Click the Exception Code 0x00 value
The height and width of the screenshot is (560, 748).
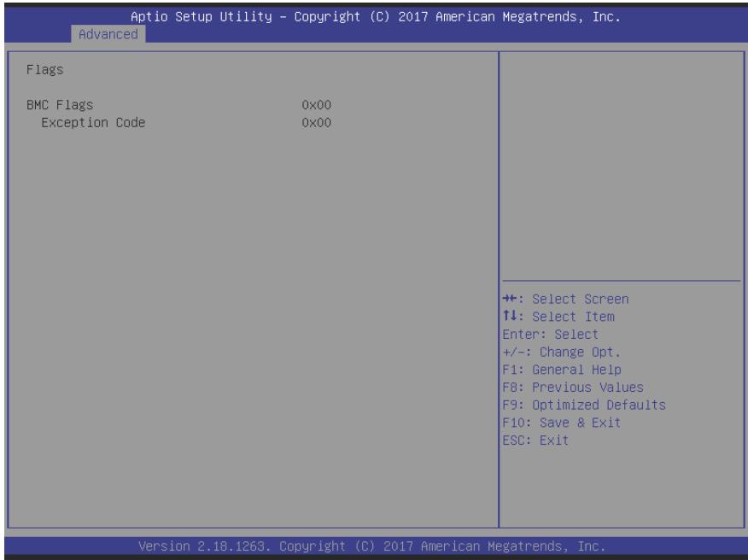(x=316, y=123)
